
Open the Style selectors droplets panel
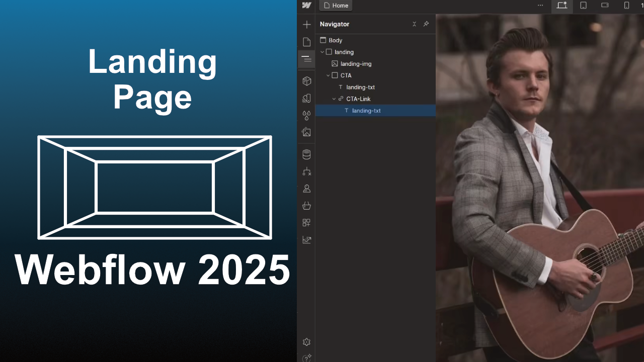[306, 115]
